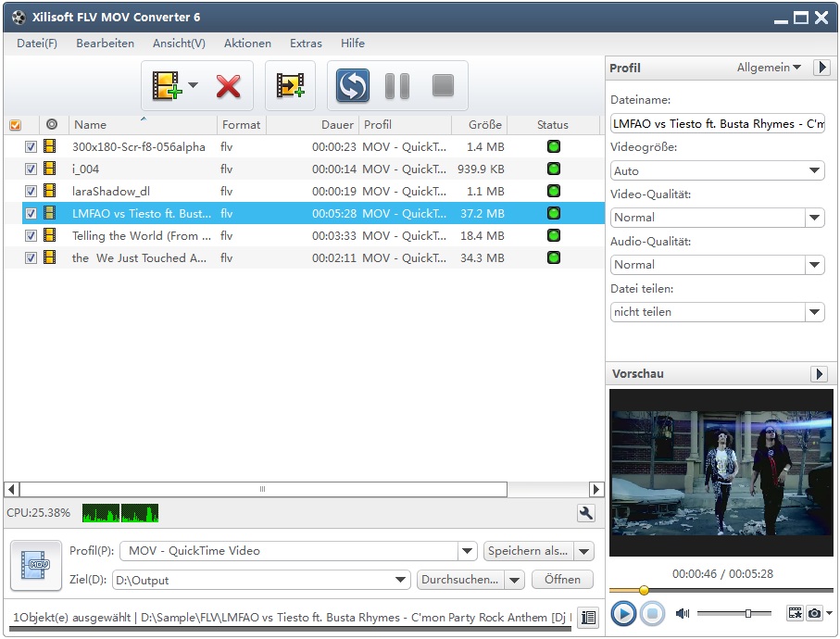
Task: Click the MOV profile thumbnail icon
Action: click(x=36, y=565)
